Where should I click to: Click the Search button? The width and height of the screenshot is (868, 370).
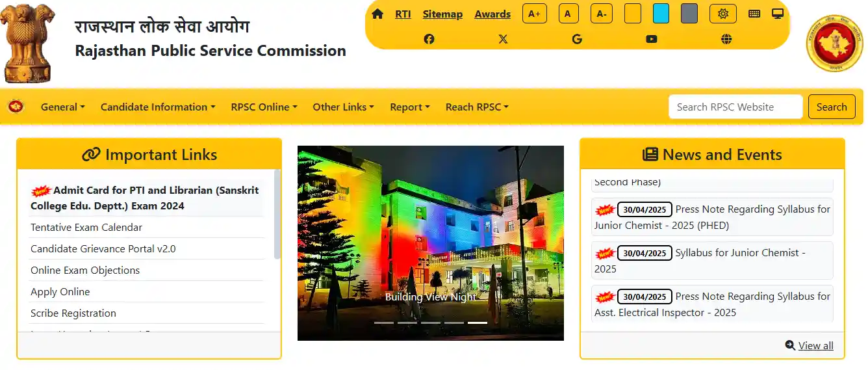(x=831, y=107)
